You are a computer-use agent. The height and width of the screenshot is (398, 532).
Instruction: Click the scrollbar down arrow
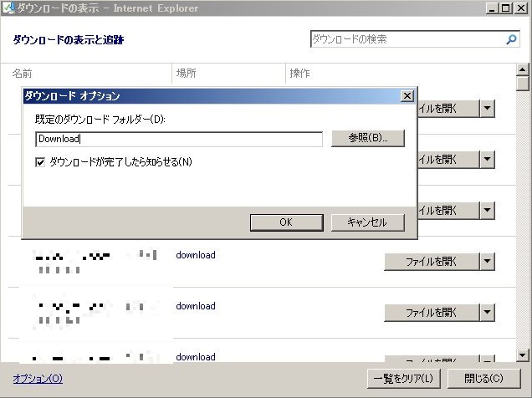click(x=522, y=355)
